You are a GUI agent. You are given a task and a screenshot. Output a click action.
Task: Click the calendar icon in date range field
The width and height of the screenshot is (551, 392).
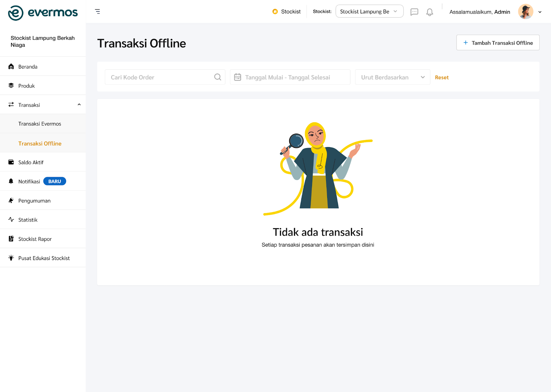click(238, 77)
